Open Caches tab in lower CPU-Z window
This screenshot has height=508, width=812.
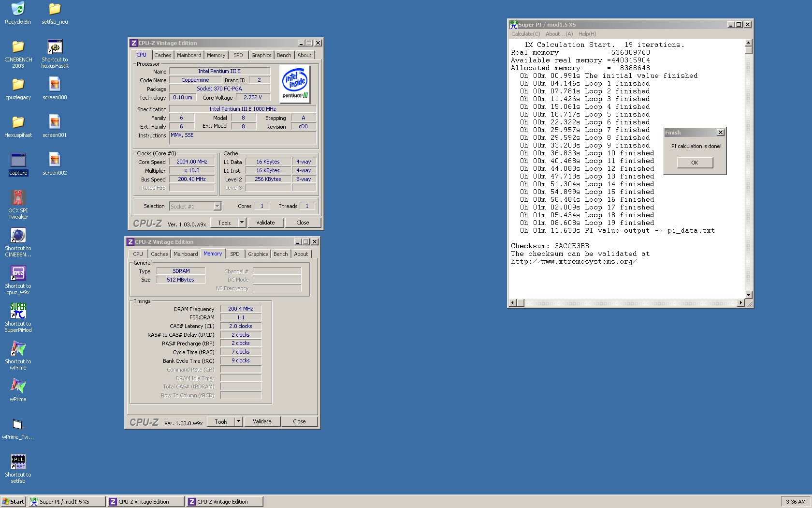click(159, 254)
